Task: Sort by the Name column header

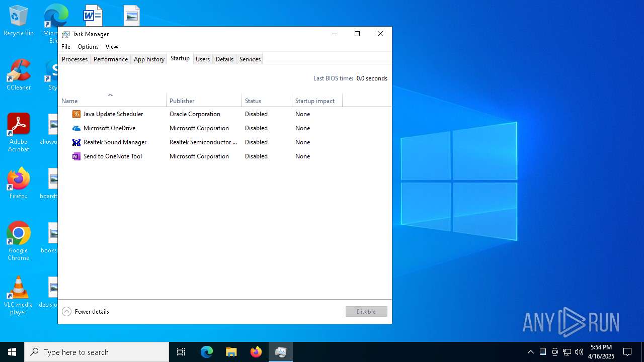Action: click(x=112, y=100)
